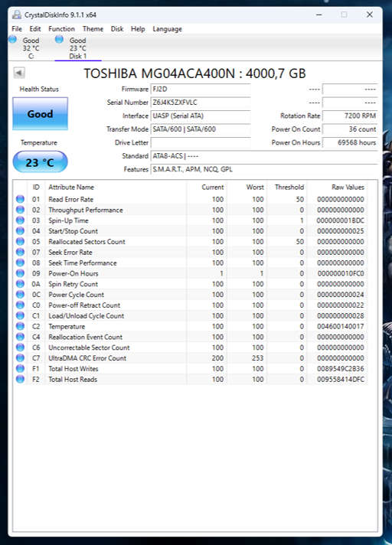Image resolution: width=392 pixels, height=545 pixels.
Task: Click the Disk 1 health status orb
Action: tap(60, 39)
